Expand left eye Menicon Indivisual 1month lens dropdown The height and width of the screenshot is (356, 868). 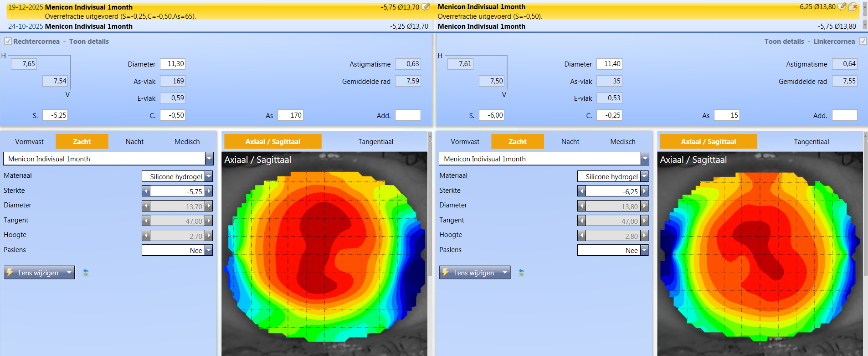pos(645,159)
